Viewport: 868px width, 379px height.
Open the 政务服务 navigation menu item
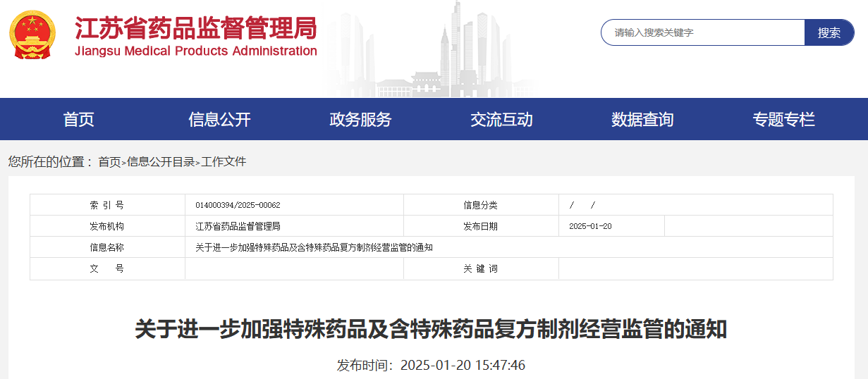(x=361, y=119)
